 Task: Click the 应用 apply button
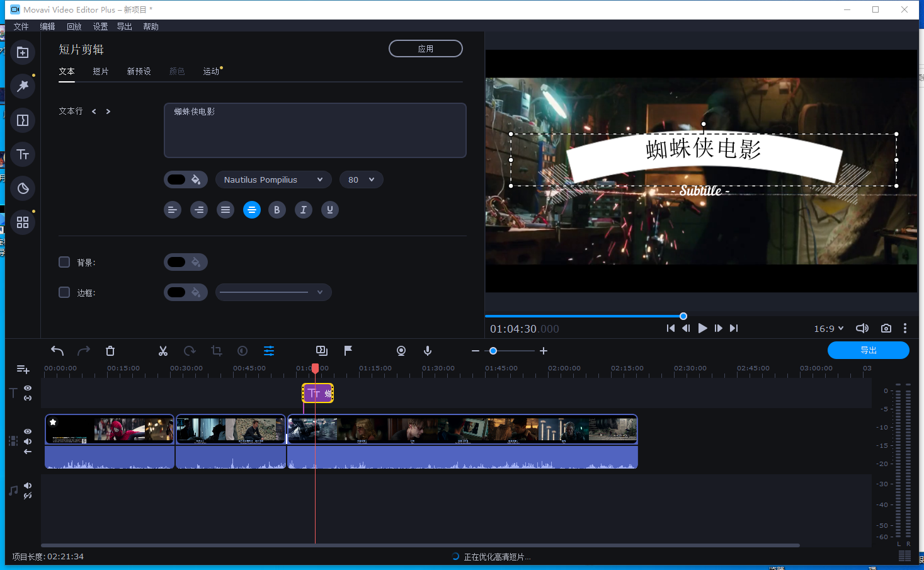point(426,48)
